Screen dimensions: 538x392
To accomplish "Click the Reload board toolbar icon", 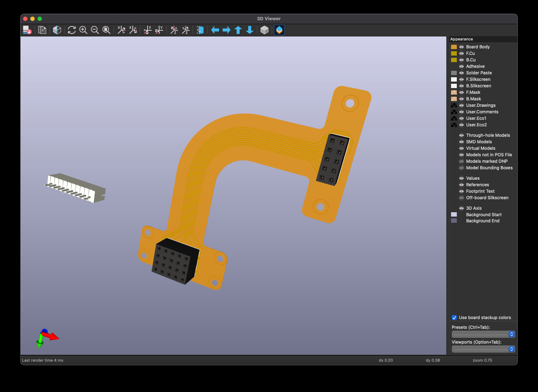I will (x=27, y=30).
